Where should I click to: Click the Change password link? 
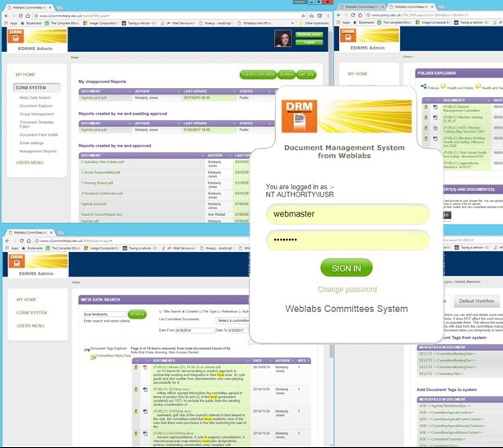(347, 289)
